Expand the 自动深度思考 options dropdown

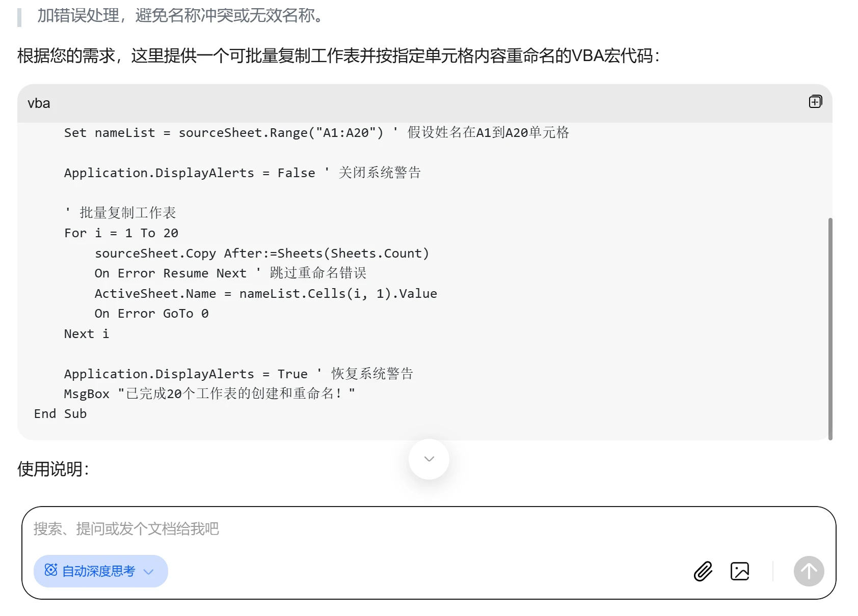(148, 571)
